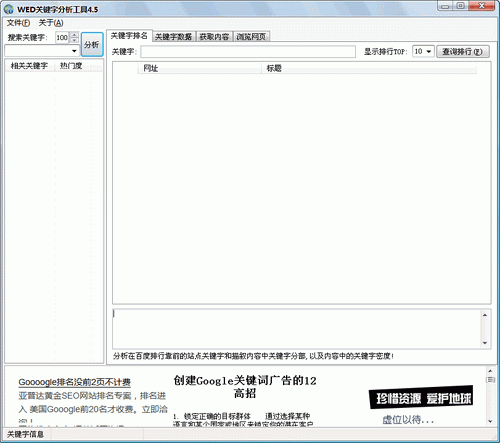Open the 文件(F) menu
This screenshot has height=443, width=500.
pos(18,23)
